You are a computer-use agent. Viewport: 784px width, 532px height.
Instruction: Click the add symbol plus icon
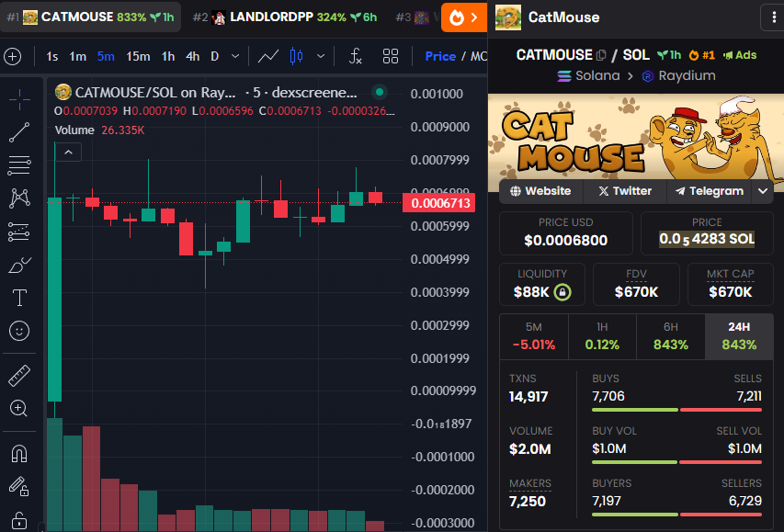click(13, 56)
